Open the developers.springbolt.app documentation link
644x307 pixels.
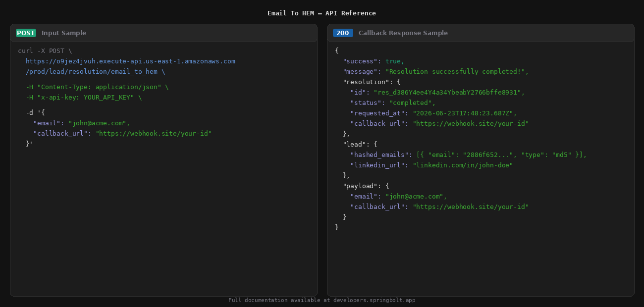[374, 301]
